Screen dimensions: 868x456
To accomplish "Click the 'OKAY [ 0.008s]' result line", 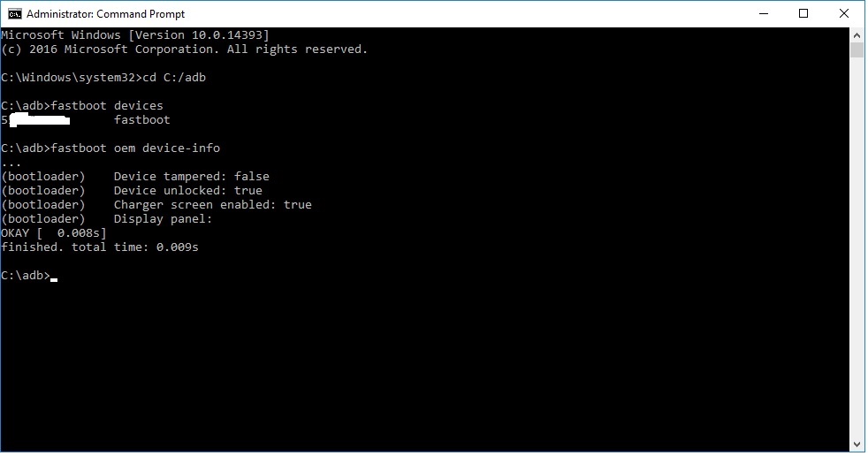I will click(54, 233).
